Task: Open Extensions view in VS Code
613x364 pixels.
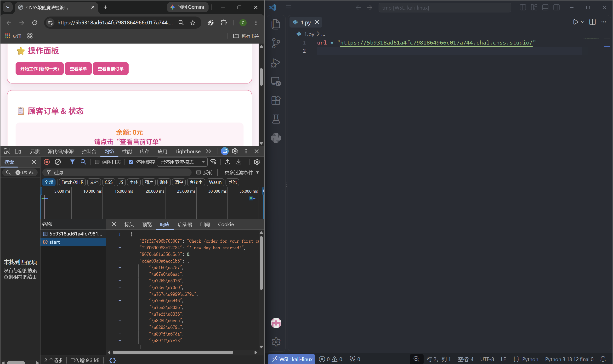Action: (276, 100)
